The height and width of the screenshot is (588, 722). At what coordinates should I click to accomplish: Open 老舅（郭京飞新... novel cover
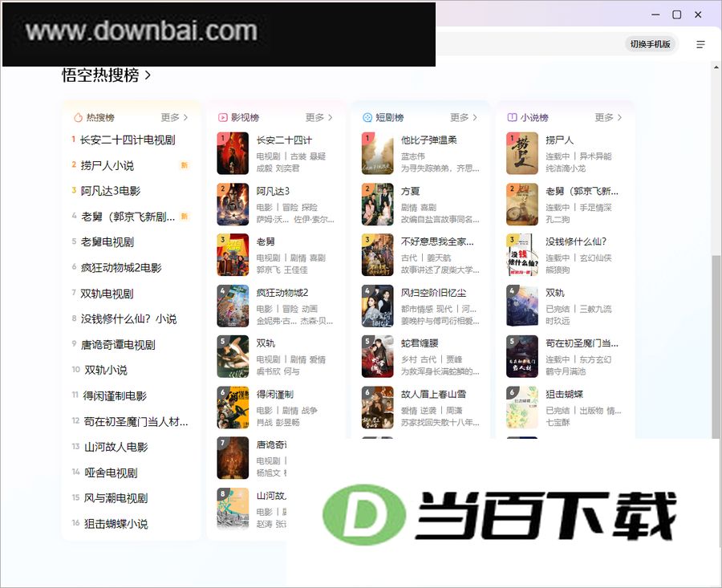522,204
